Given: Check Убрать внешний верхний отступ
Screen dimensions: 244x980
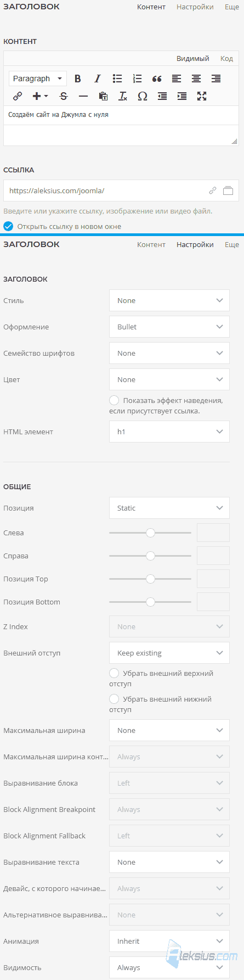Looking at the screenshot, I should pyautogui.click(x=114, y=673).
